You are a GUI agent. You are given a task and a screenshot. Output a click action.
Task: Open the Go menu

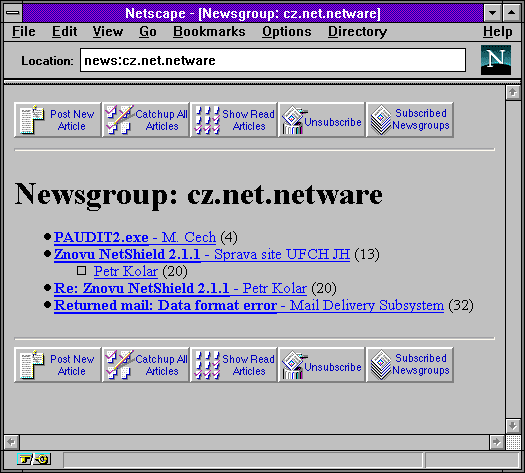click(148, 32)
